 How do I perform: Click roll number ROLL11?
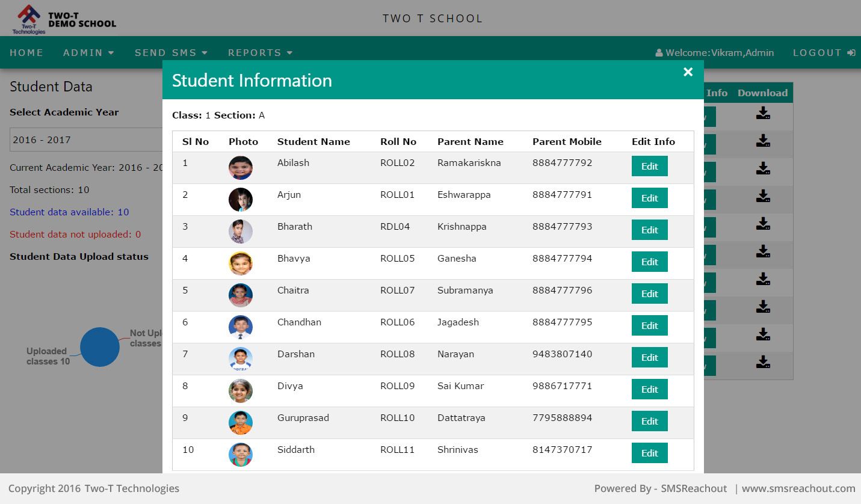click(398, 450)
